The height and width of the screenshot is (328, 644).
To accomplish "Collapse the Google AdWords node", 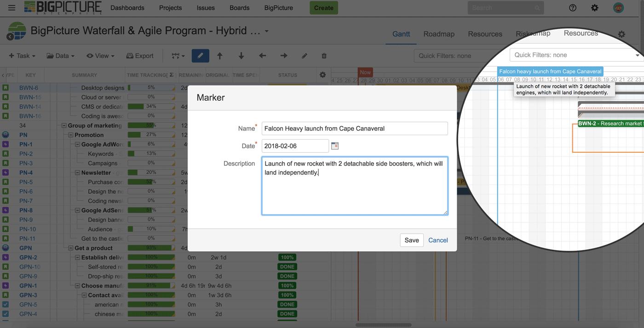I will tap(78, 144).
